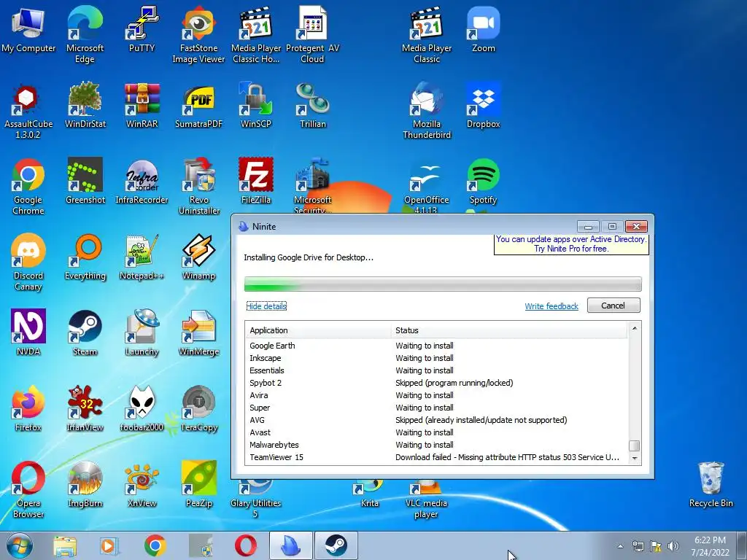Select the IrfanView desktop shortcut

[x=85, y=408]
